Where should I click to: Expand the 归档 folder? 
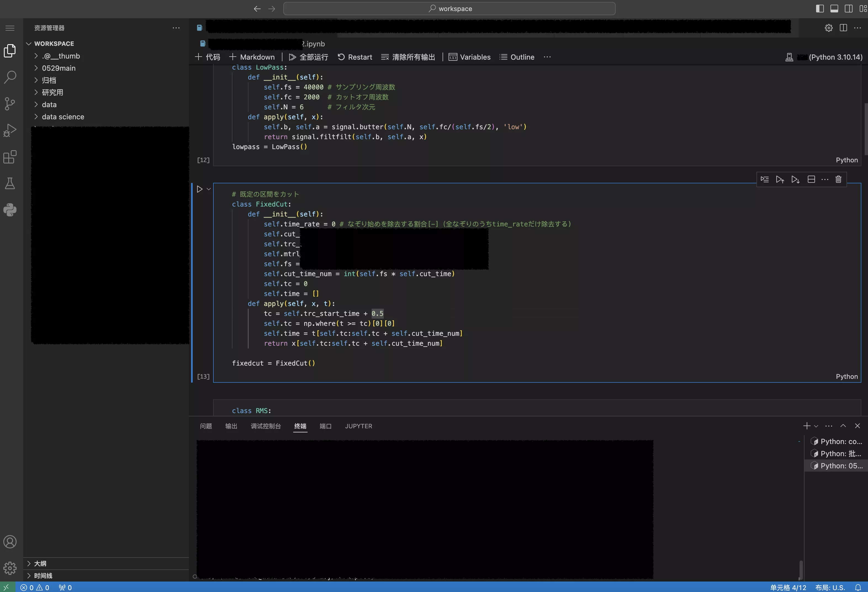click(x=106, y=80)
